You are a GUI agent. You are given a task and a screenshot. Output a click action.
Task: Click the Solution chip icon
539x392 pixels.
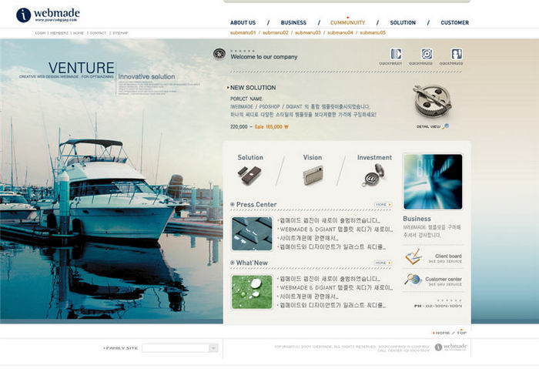coord(249,175)
